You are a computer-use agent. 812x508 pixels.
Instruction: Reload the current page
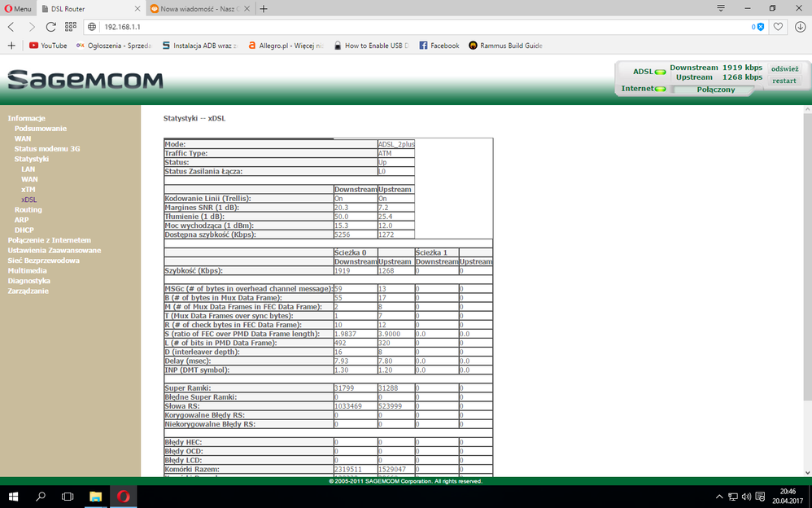50,27
